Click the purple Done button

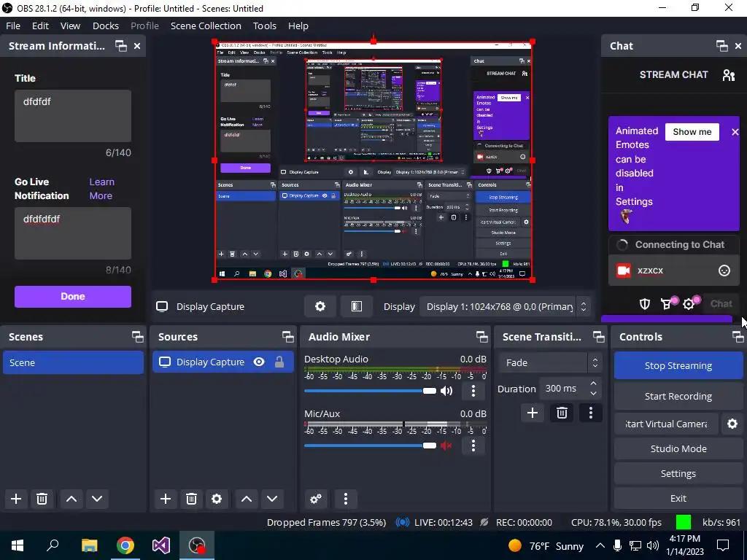(73, 297)
